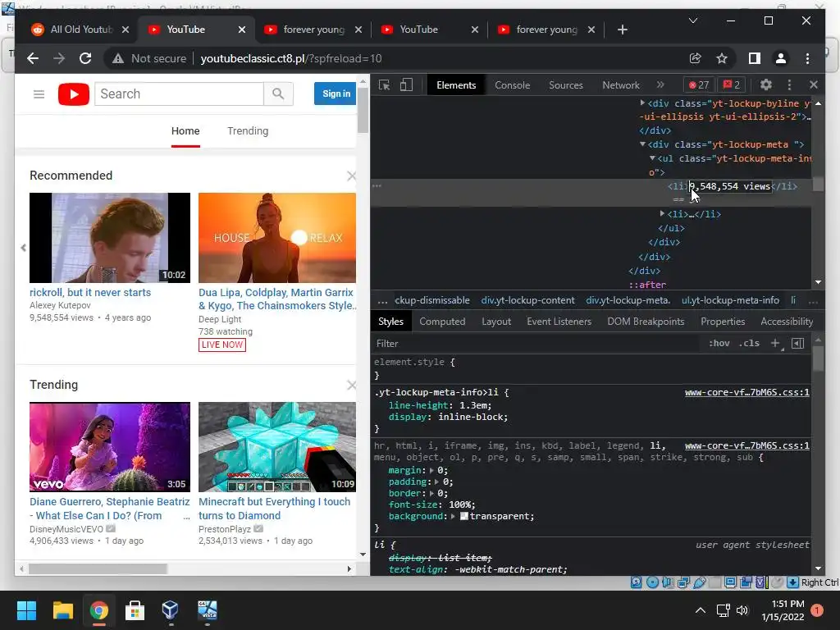Expand the margin shorthand property triangle
This screenshot has width=840, height=630.
[x=431, y=470]
